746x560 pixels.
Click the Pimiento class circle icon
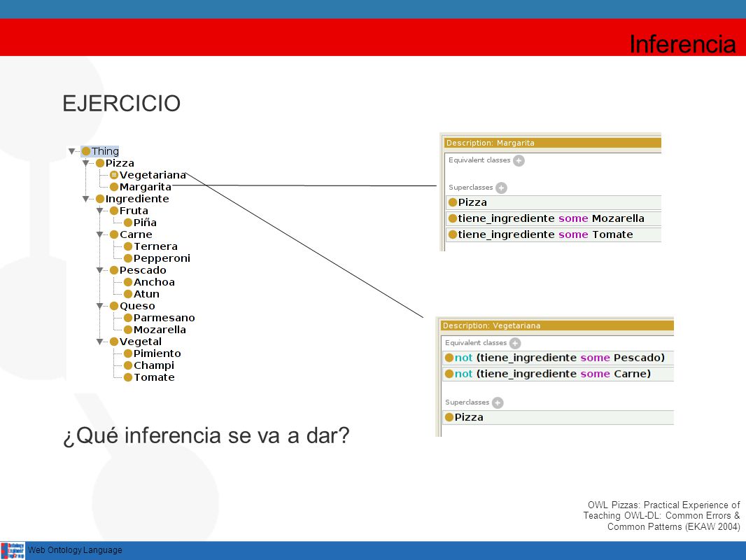coord(128,353)
